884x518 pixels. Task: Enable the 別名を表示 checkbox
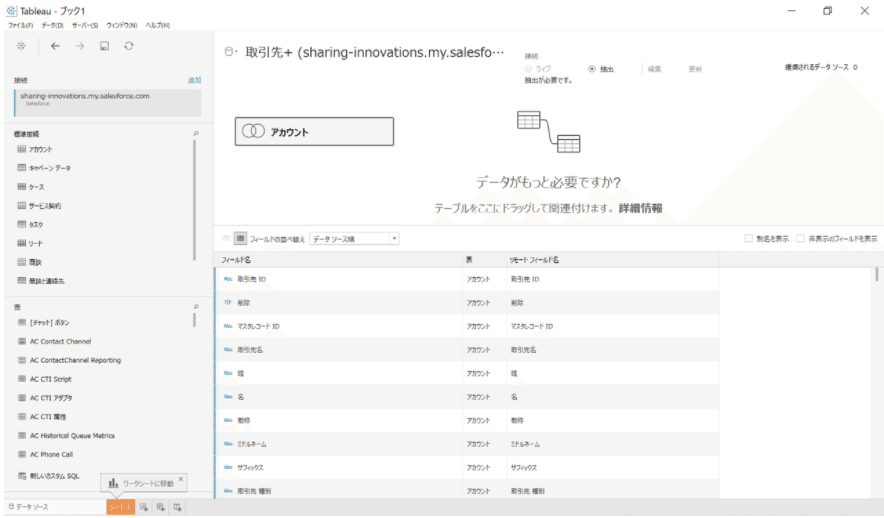pyautogui.click(x=749, y=239)
